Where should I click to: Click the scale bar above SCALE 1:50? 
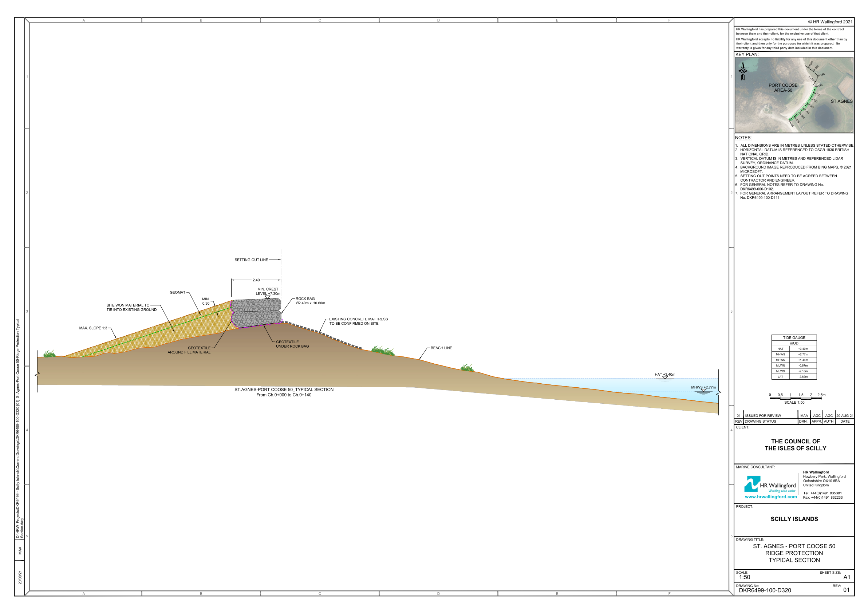point(796,398)
